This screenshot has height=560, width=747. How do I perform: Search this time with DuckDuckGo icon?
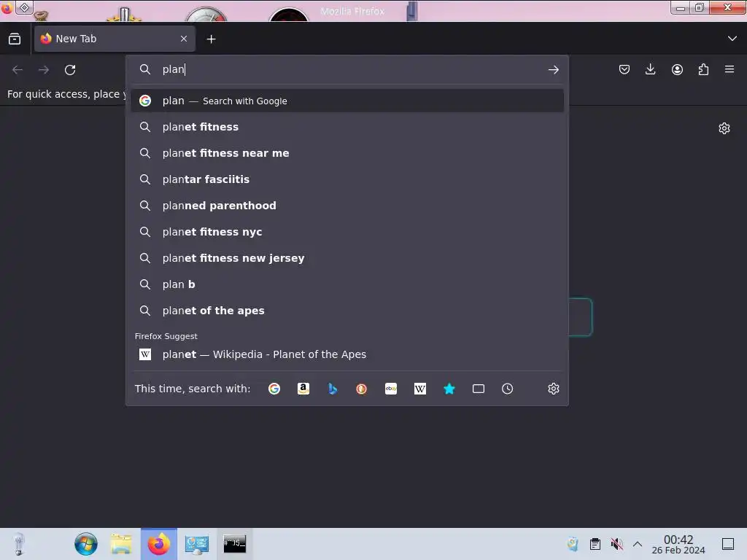362,389
